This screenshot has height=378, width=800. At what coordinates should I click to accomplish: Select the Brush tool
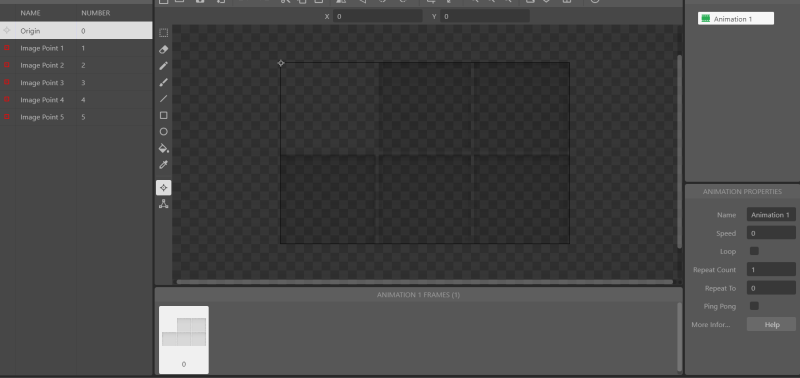(x=163, y=82)
